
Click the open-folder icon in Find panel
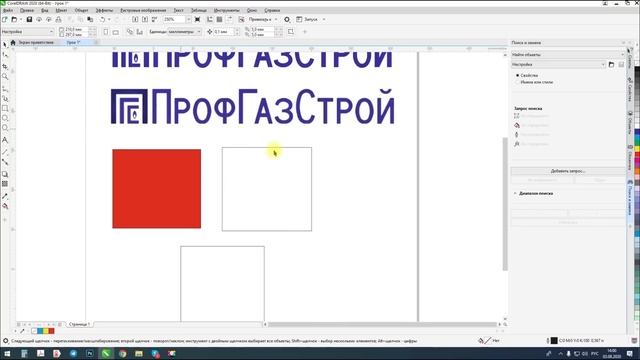[611, 64]
